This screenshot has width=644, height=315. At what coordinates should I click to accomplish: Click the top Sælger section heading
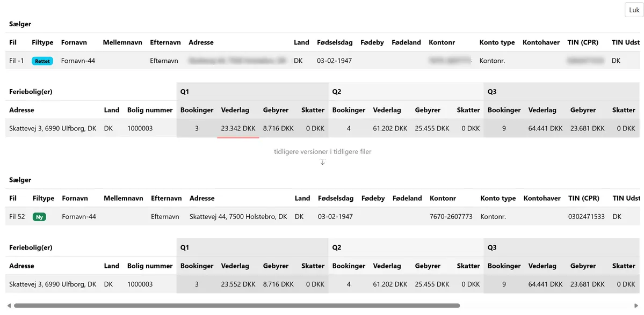20,24
